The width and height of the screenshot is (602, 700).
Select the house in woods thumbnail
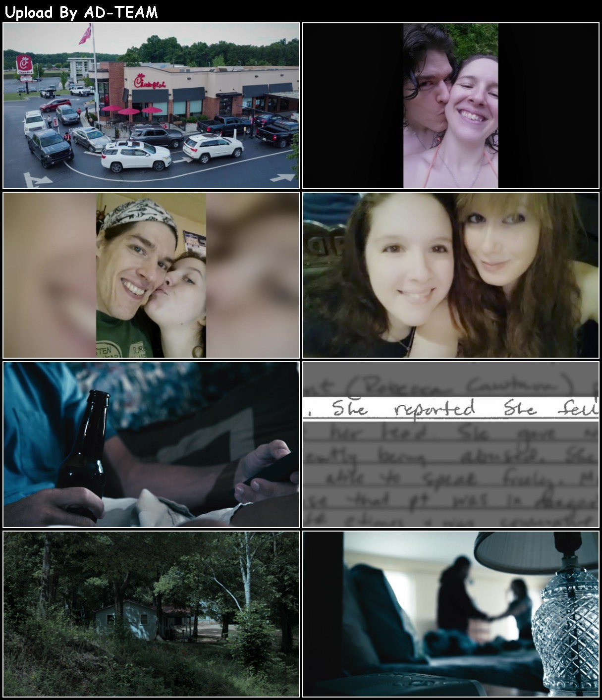click(151, 614)
